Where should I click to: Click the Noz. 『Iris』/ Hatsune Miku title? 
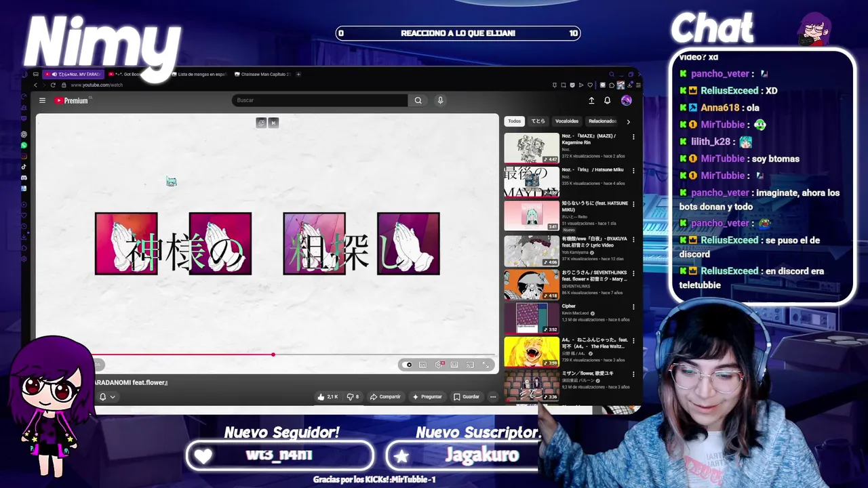click(592, 169)
